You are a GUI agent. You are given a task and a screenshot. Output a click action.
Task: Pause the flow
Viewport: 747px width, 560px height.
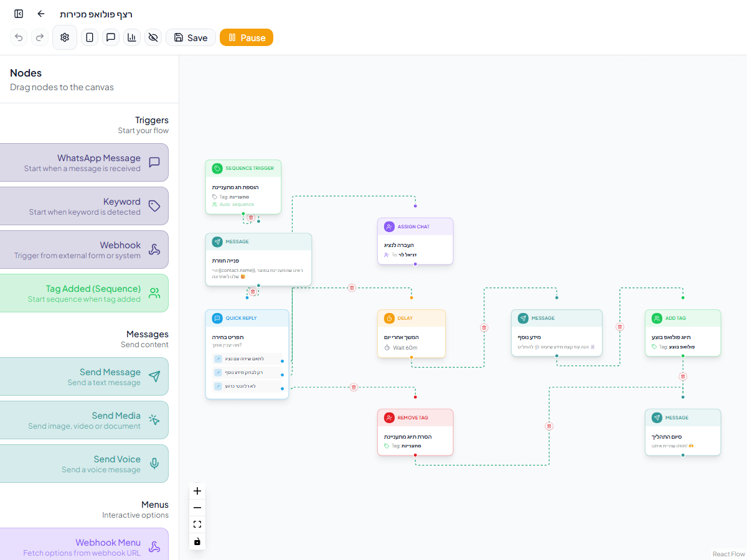pos(247,37)
